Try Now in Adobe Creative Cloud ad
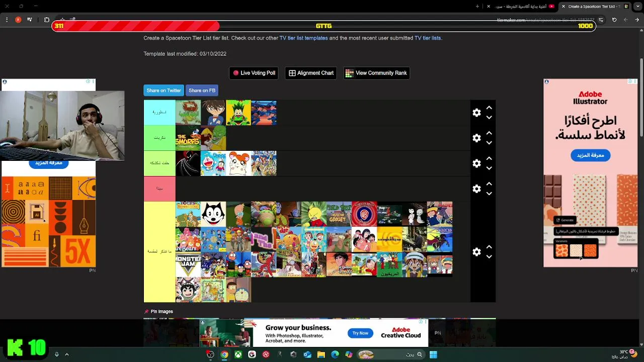The width and height of the screenshot is (644, 362). tap(360, 333)
